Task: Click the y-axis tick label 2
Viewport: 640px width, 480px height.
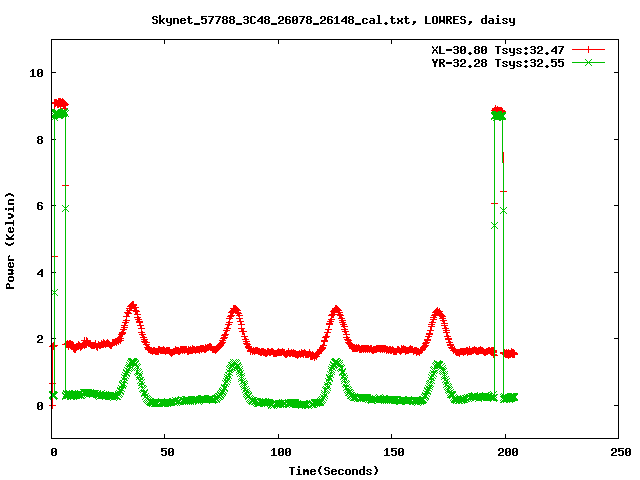Action: tap(40, 339)
